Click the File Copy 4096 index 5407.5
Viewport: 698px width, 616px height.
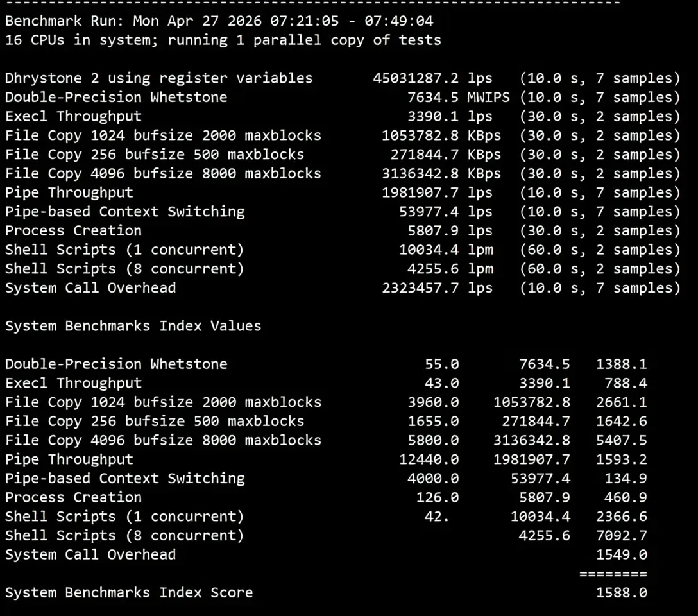pos(622,440)
